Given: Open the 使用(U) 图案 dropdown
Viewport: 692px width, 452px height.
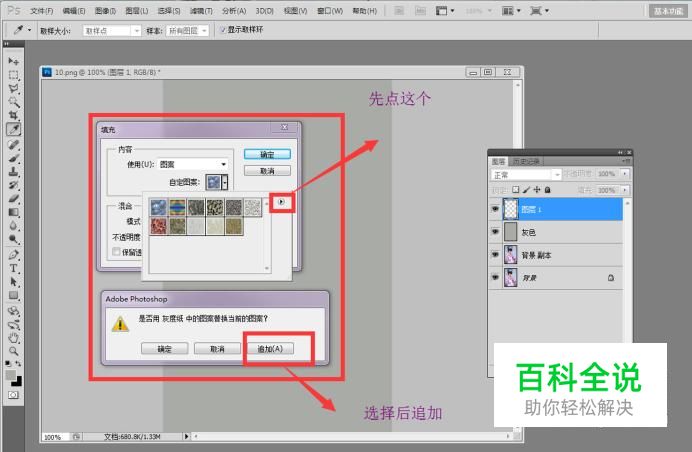Looking at the screenshot, I should [193, 164].
